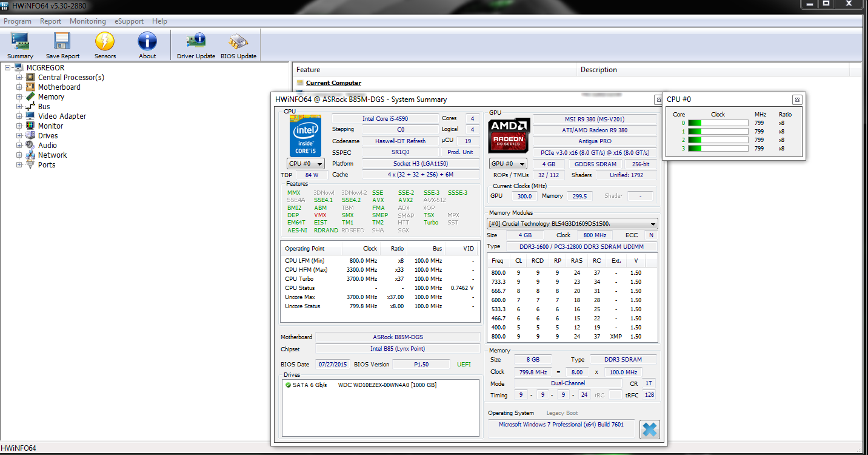Click the Core 0 clock bar
Image resolution: width=868 pixels, height=455 pixels.
tap(718, 123)
